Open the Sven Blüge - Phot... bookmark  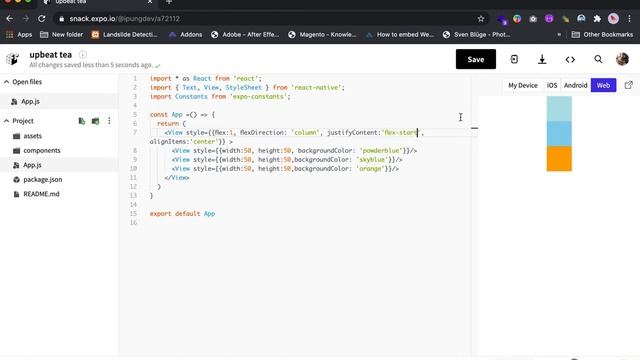477,35
